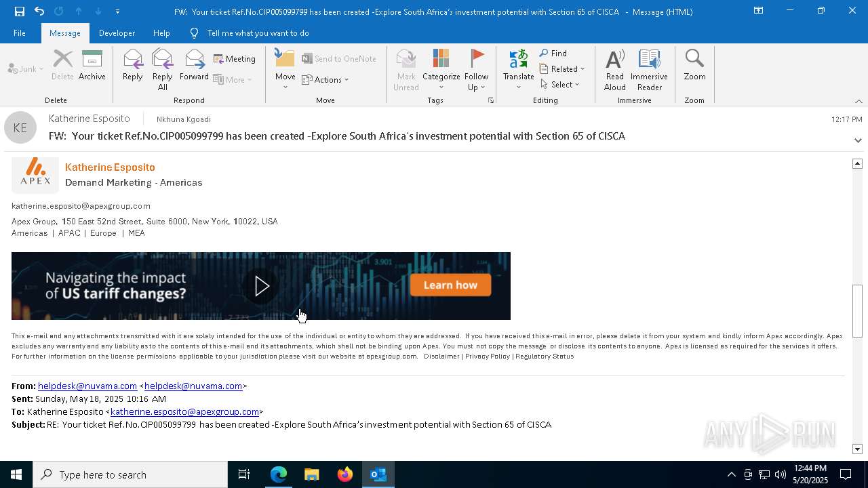Open the Help ribbon tab

click(x=161, y=33)
